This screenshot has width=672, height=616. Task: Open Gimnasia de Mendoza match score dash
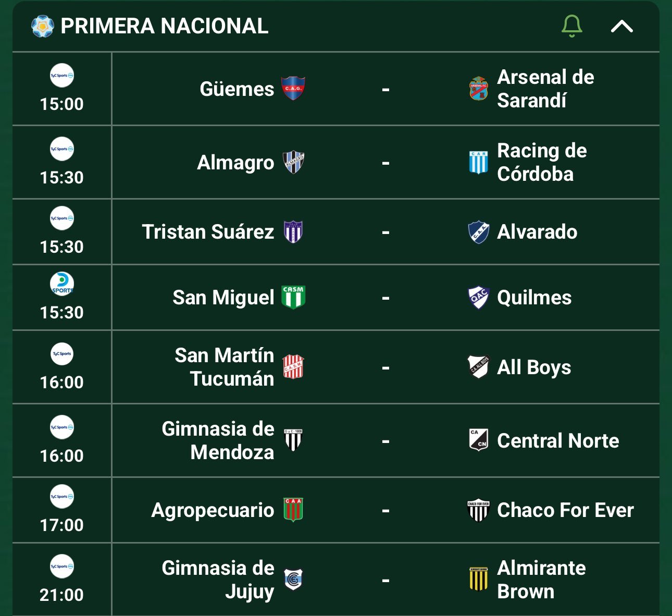tap(385, 441)
